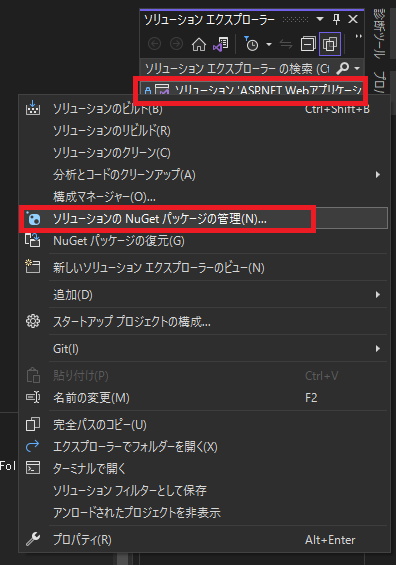Open the Solution Explorer window options dropdown

click(320, 19)
